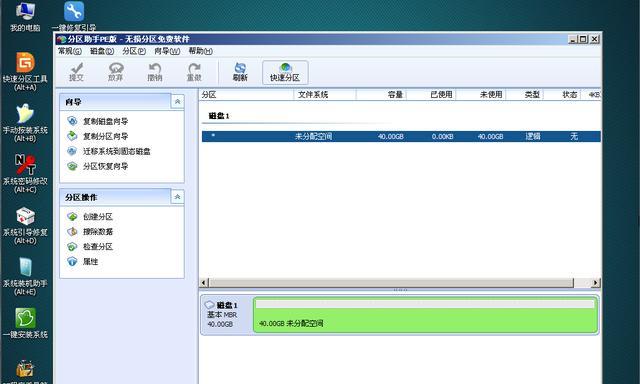Open the 磁盘(D) menu
Viewport: 640px width, 384px height.
coord(102,51)
